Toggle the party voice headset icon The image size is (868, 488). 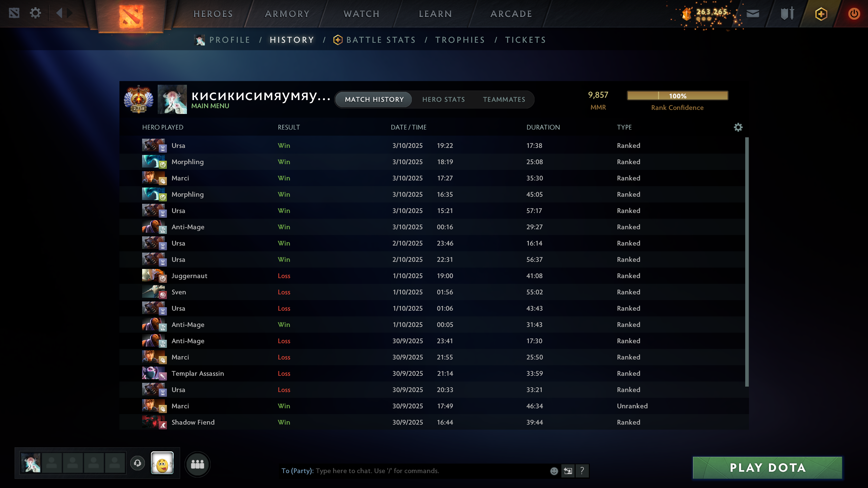[x=137, y=463]
